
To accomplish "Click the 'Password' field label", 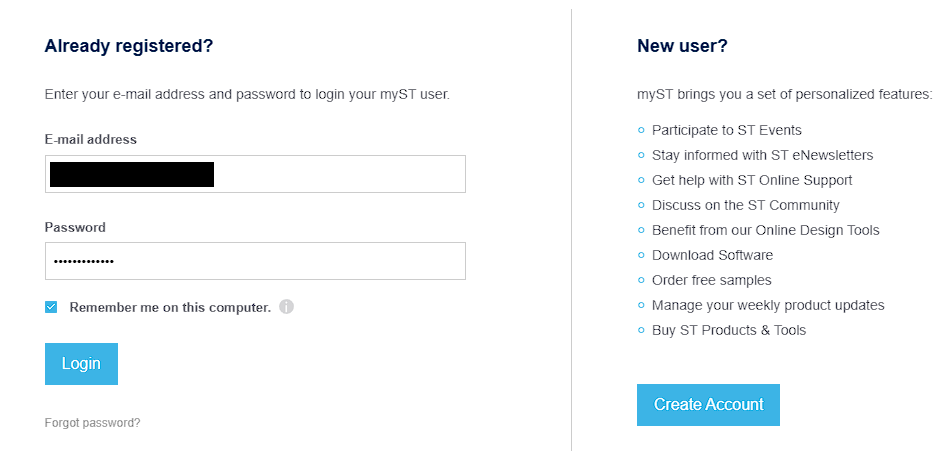I will click(x=75, y=227).
